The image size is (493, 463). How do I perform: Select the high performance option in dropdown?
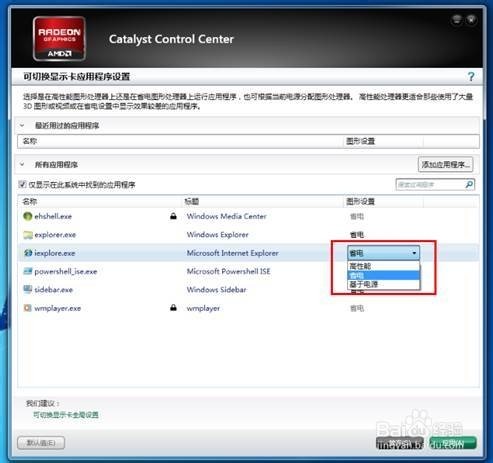point(384,266)
